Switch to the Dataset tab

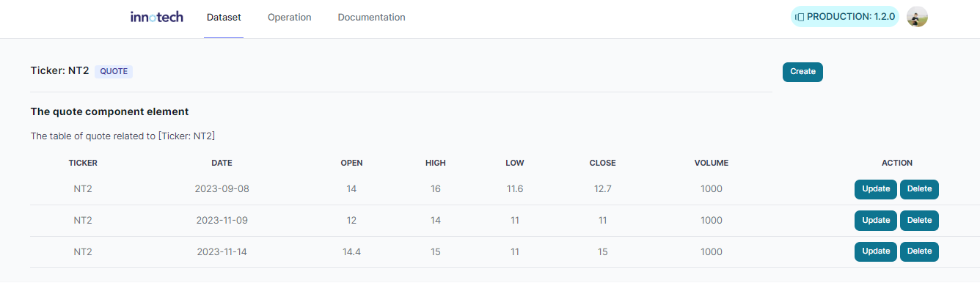pos(224,17)
